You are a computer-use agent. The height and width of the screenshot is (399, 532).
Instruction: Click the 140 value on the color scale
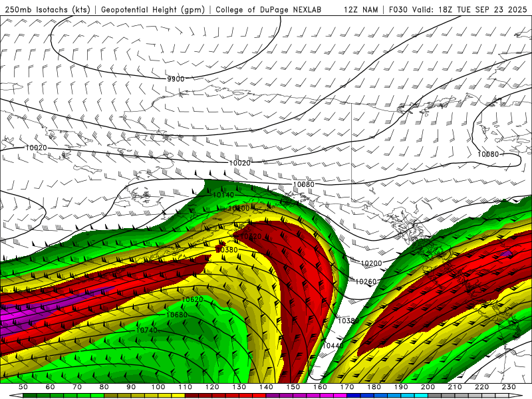tap(266, 387)
